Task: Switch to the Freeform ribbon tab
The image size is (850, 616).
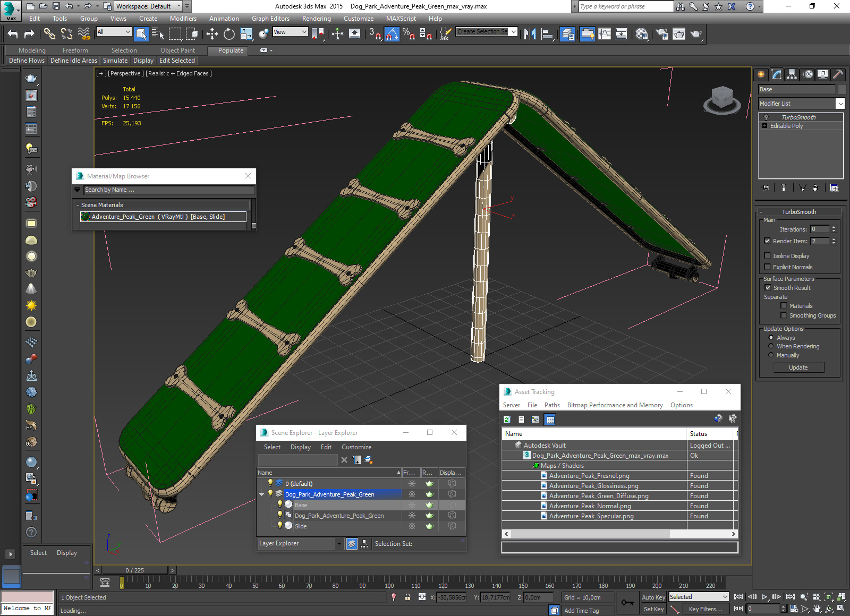Action: point(75,50)
